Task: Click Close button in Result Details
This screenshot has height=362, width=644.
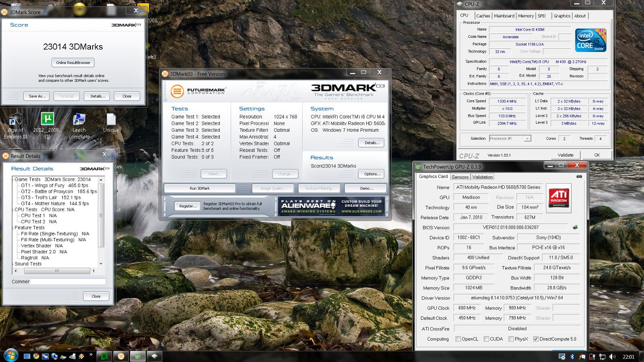Action: point(96,296)
